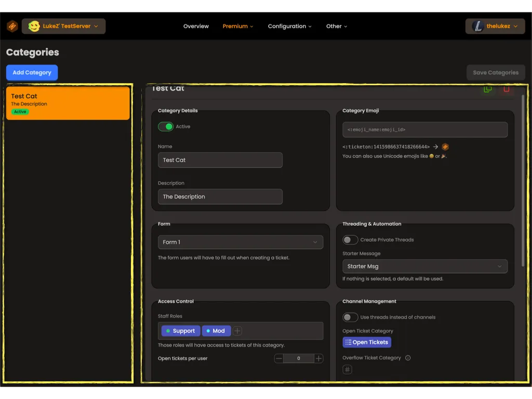Viewport: 532px width, 399px height.
Task: Click the plus icon to add a Staff Role
Action: (237, 330)
